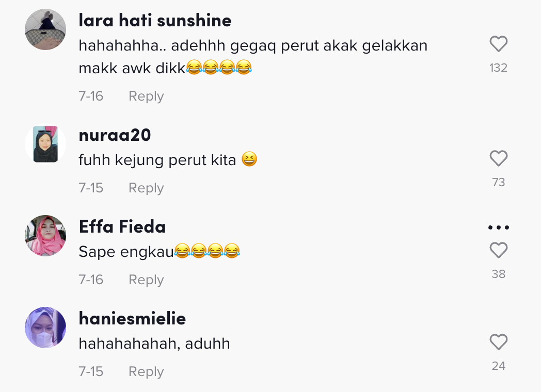Open lara hati sunshine's profile picture

point(45,29)
